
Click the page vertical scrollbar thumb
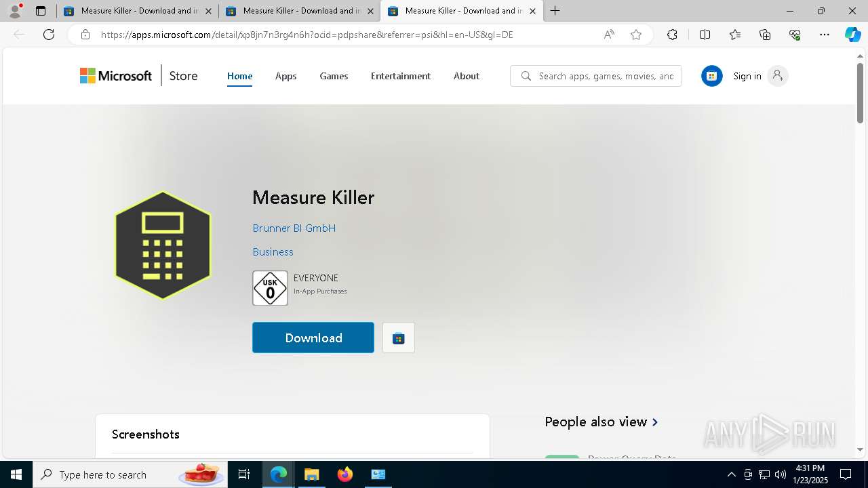860,93
